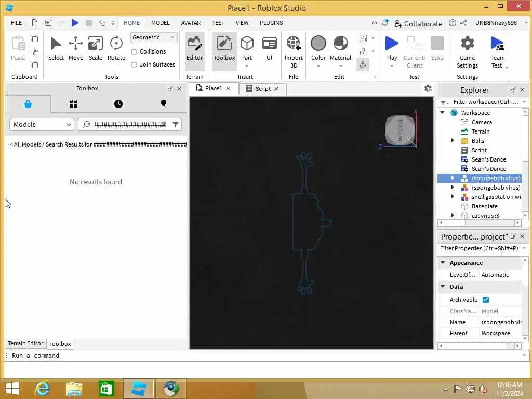
Task: Open the FILE menu
Action: click(x=16, y=23)
